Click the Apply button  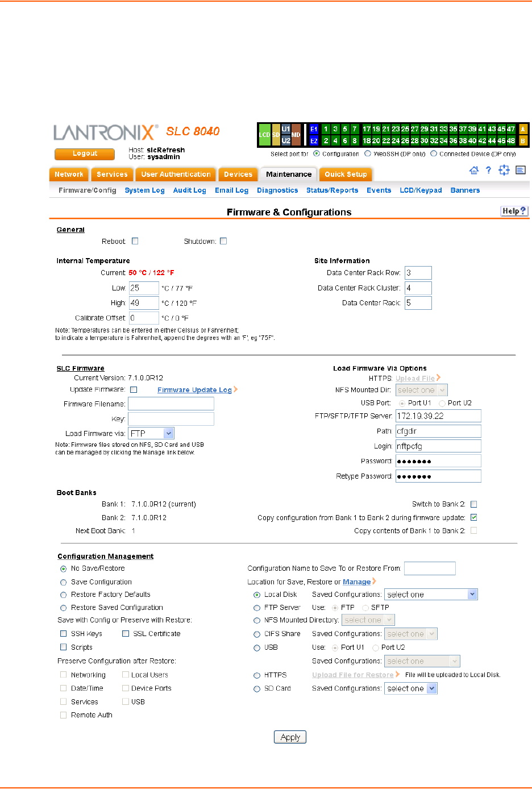(x=290, y=737)
